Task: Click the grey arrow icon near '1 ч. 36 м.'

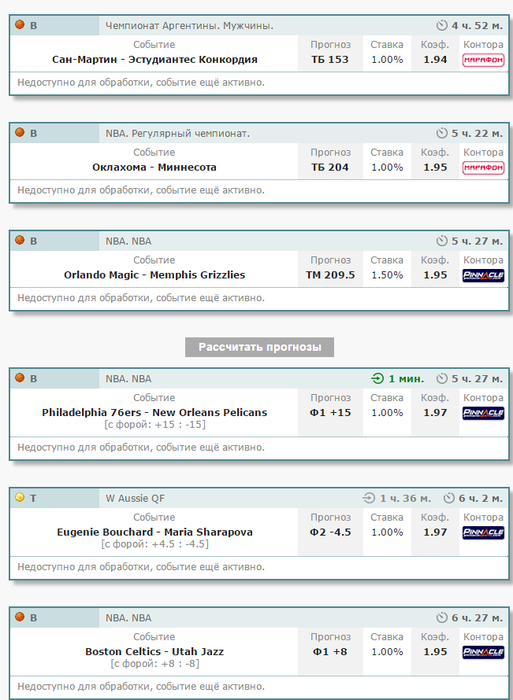Action: 369,498
